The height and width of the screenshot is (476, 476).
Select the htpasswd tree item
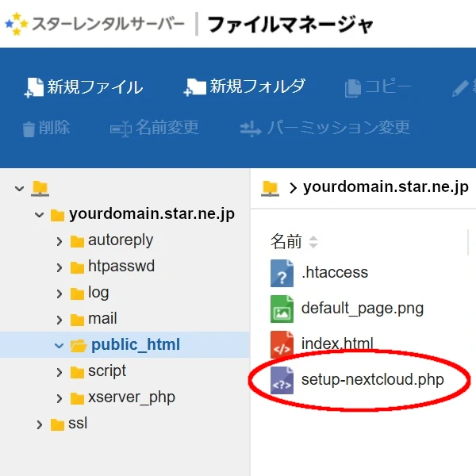[121, 267]
